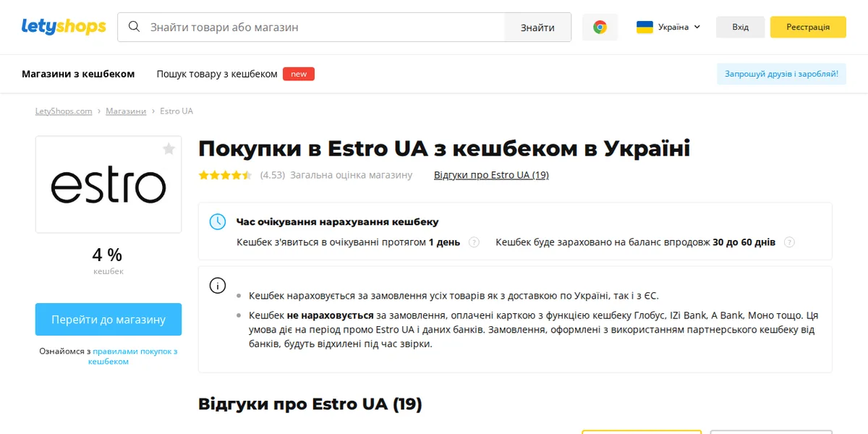Open 'Відгуки про Estro UA (19)' link
This screenshot has height=434, width=868.
click(x=491, y=175)
